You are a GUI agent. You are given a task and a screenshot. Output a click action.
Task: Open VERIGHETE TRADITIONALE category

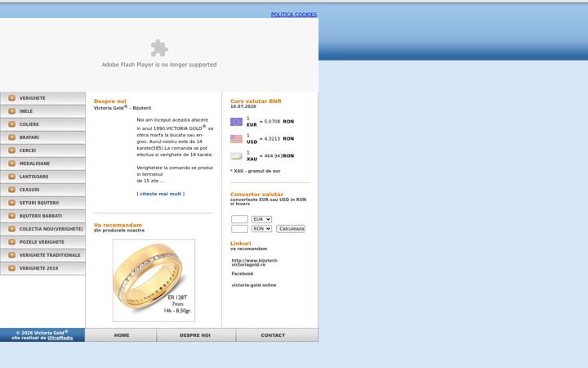tap(42, 255)
